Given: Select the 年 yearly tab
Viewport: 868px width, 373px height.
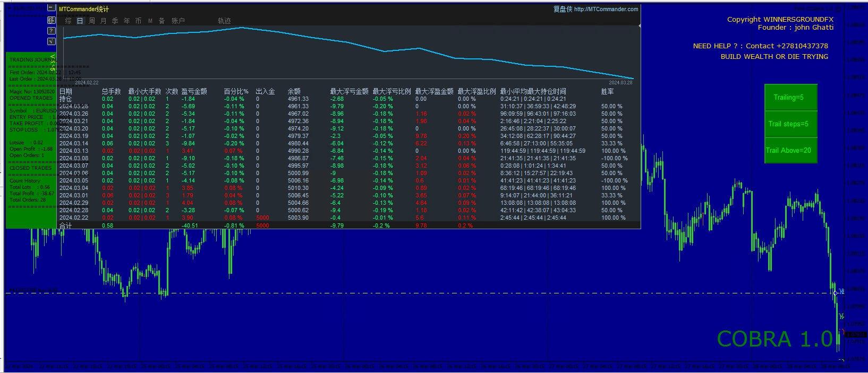Looking at the screenshot, I should pyautogui.click(x=126, y=21).
